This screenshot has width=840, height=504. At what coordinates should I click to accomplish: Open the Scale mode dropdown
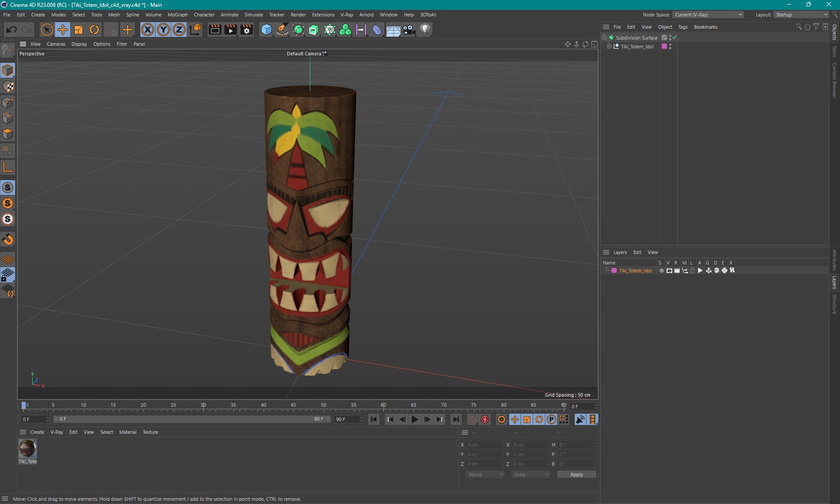[531, 475]
